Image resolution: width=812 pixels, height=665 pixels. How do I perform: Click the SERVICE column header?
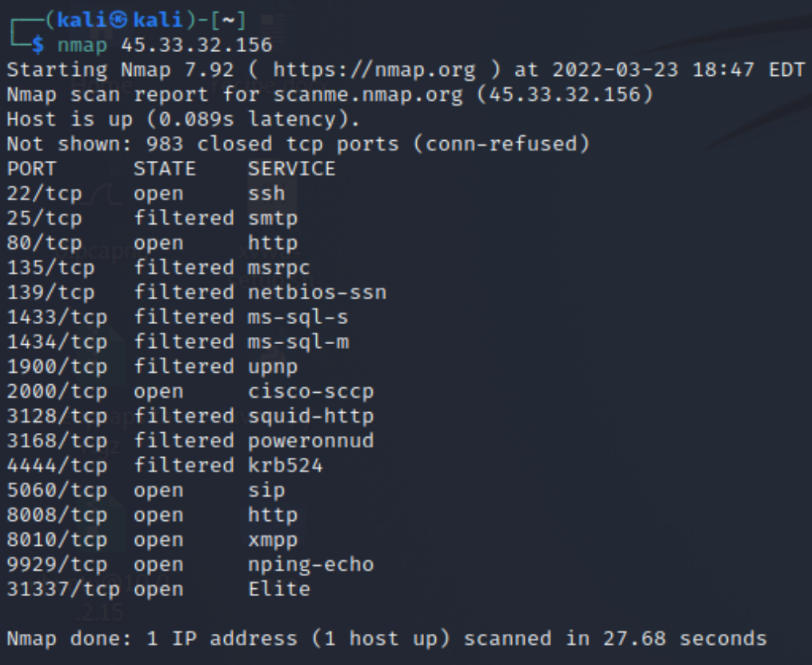291,169
